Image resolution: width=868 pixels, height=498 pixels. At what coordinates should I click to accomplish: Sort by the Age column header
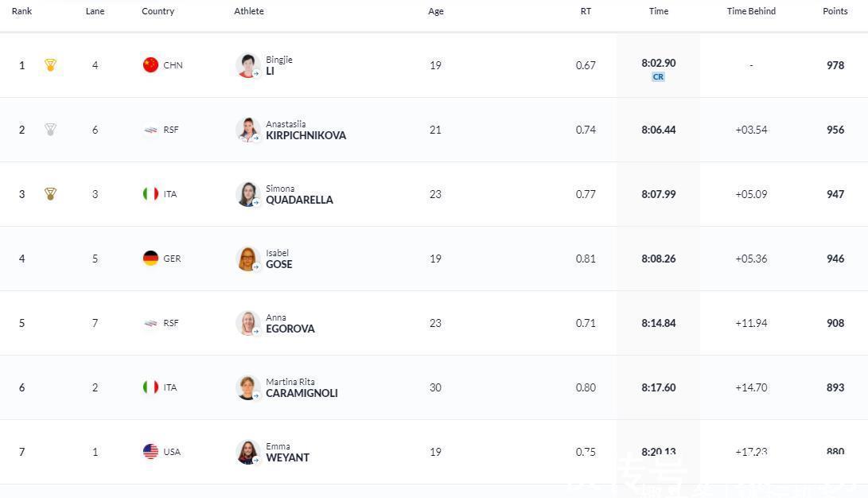pos(435,11)
